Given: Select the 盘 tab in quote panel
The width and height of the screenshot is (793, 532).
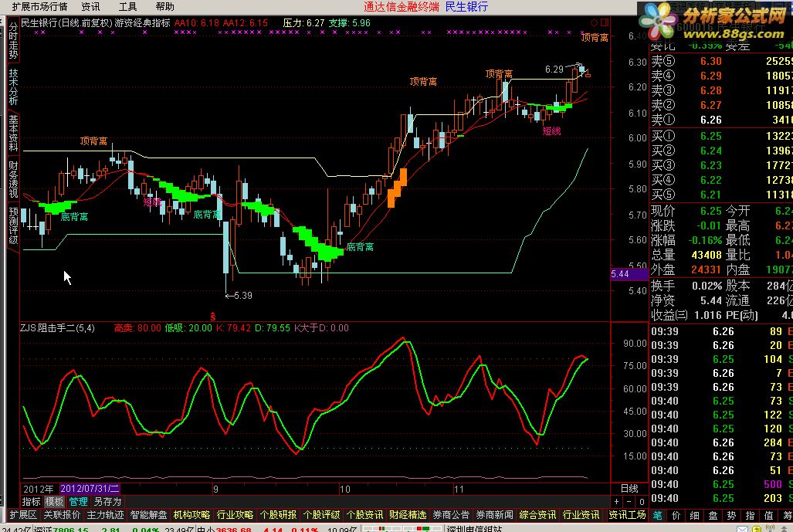Looking at the screenshot, I should pos(713,515).
